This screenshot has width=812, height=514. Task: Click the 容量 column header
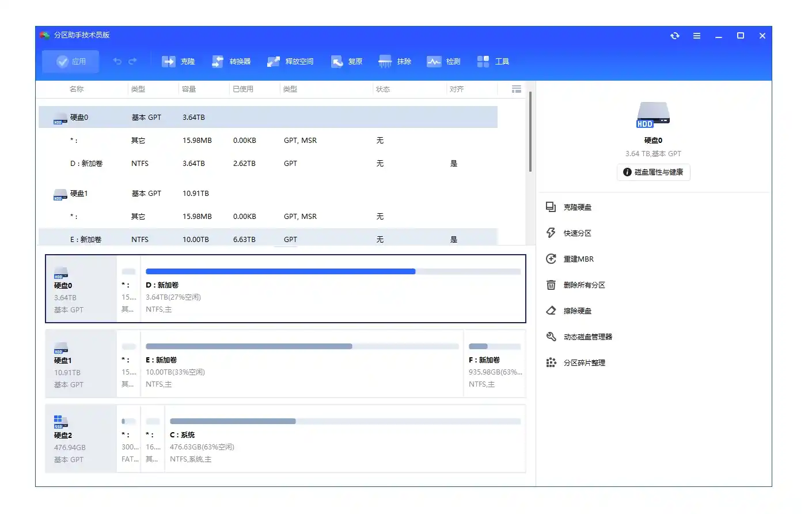(x=189, y=89)
